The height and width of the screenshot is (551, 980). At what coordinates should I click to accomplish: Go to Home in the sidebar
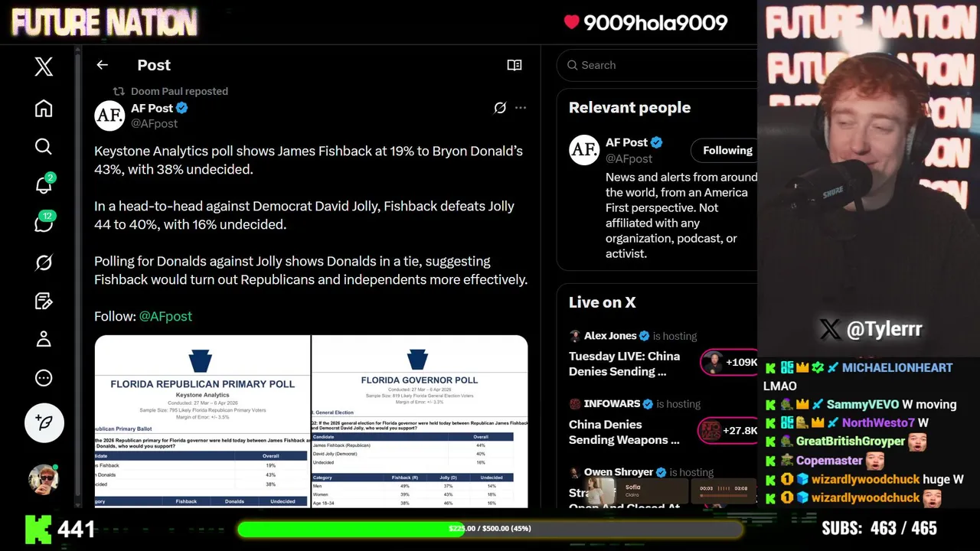point(44,108)
